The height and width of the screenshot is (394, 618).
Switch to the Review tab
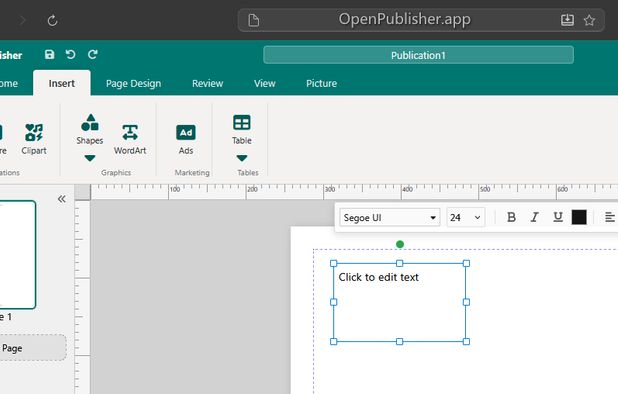[207, 84]
